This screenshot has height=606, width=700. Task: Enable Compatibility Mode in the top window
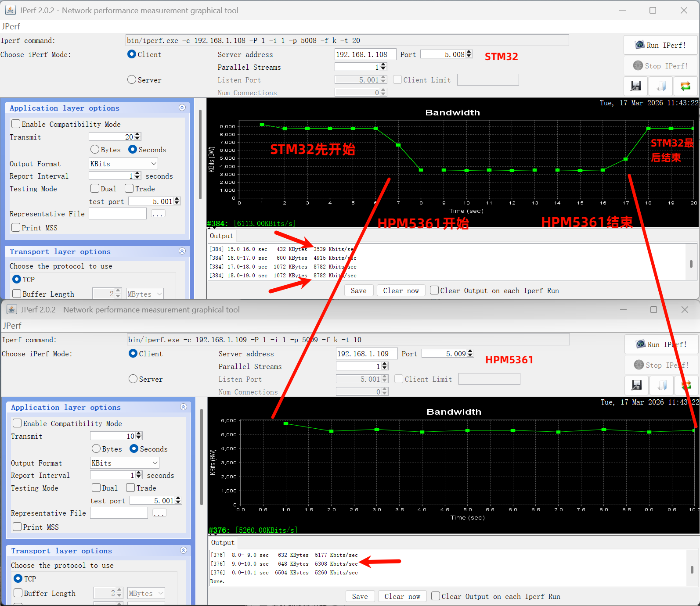pos(16,124)
